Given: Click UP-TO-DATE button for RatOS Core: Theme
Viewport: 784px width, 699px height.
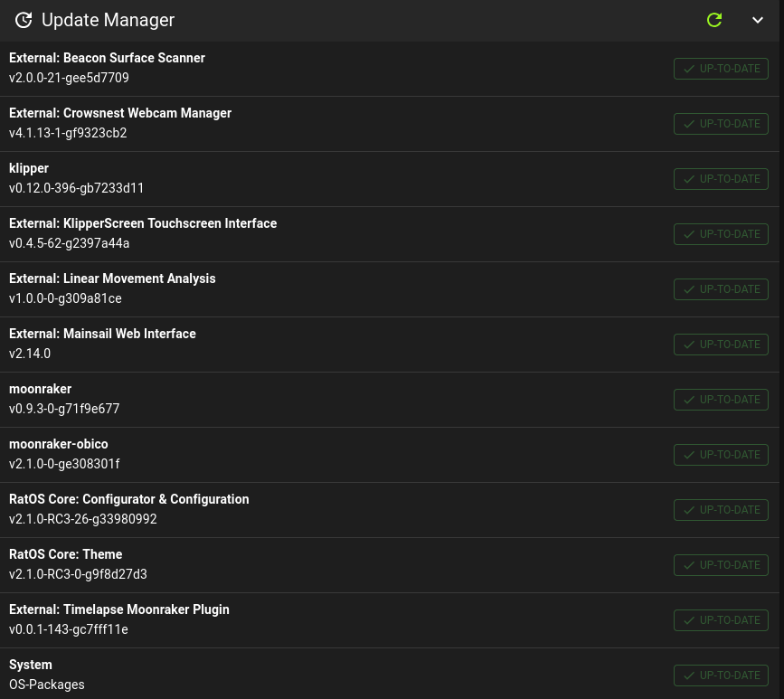Looking at the screenshot, I should (721, 565).
